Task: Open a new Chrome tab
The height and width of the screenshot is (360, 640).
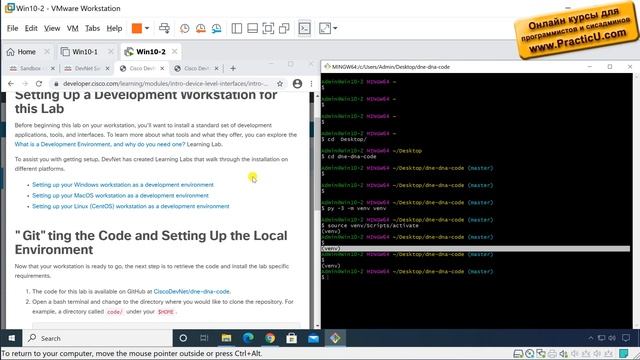Action: coord(233,68)
